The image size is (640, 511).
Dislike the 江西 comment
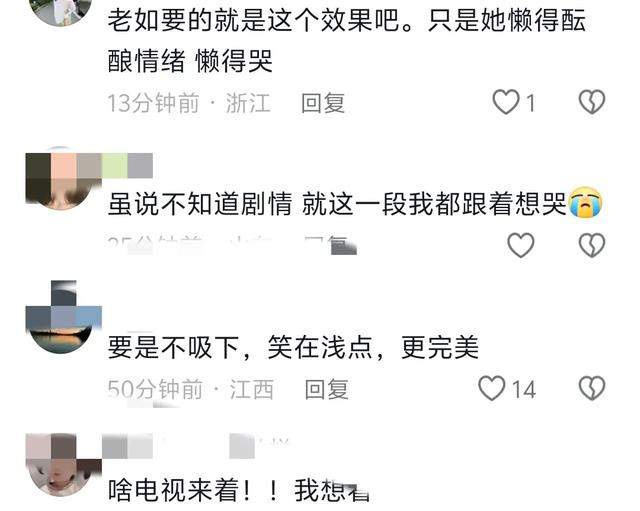coord(592,388)
